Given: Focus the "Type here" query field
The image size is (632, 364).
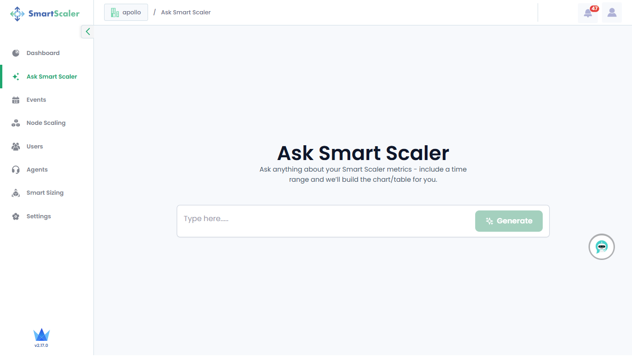Looking at the screenshot, I should tap(324, 219).
